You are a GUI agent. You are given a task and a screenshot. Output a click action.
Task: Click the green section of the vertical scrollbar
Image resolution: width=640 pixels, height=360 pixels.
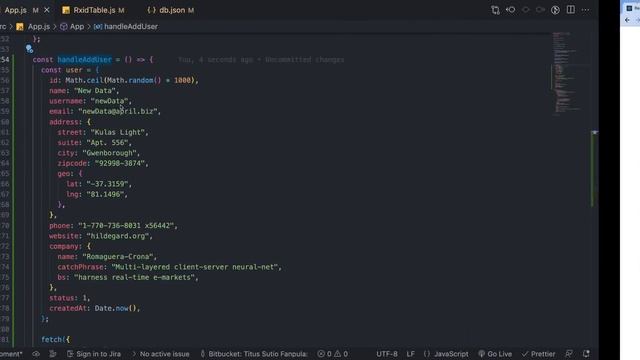pos(592,169)
